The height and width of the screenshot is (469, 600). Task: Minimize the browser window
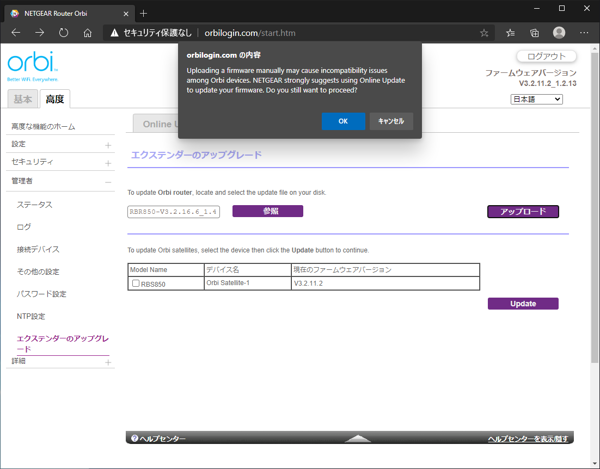[x=537, y=8]
